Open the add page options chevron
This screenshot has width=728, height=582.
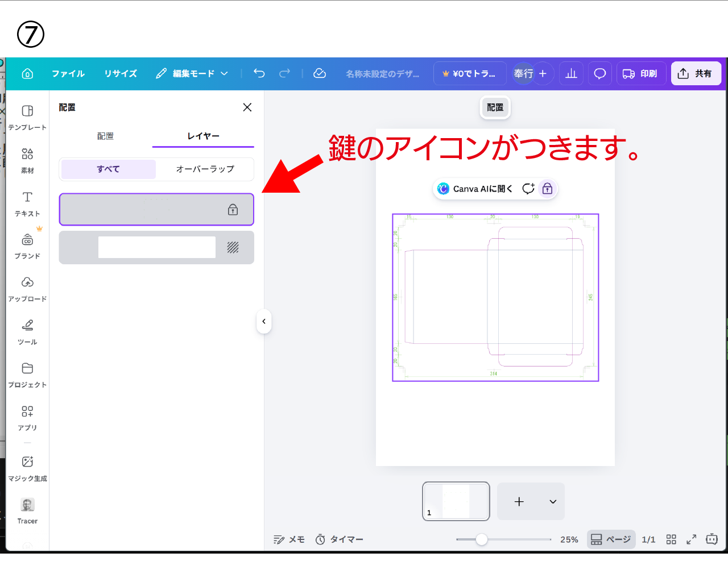[x=553, y=502]
